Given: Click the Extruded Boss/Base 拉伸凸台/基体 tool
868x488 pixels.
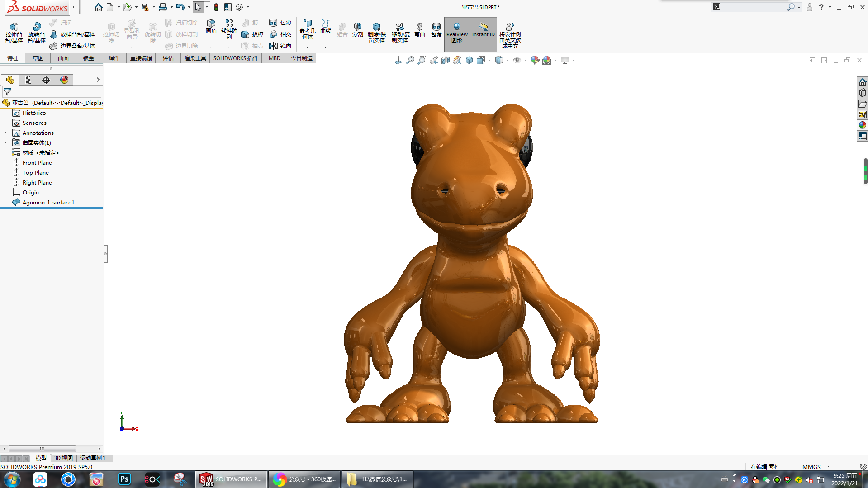Looking at the screenshot, I should point(14,33).
